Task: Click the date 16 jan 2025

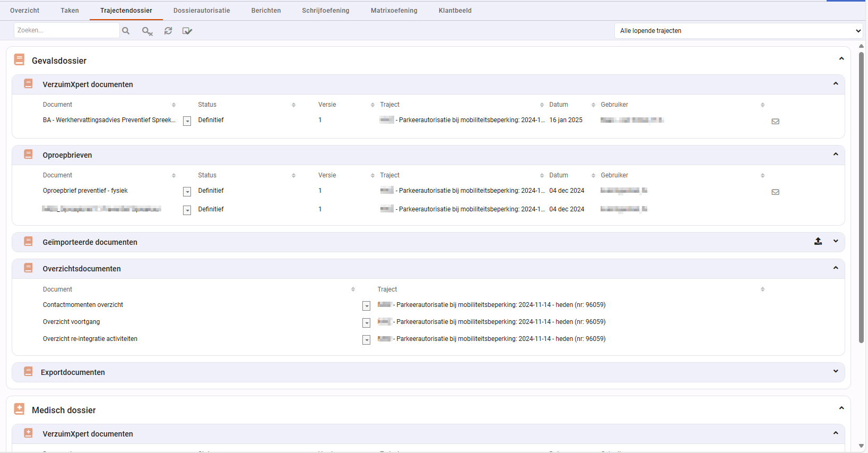Action: [x=566, y=120]
